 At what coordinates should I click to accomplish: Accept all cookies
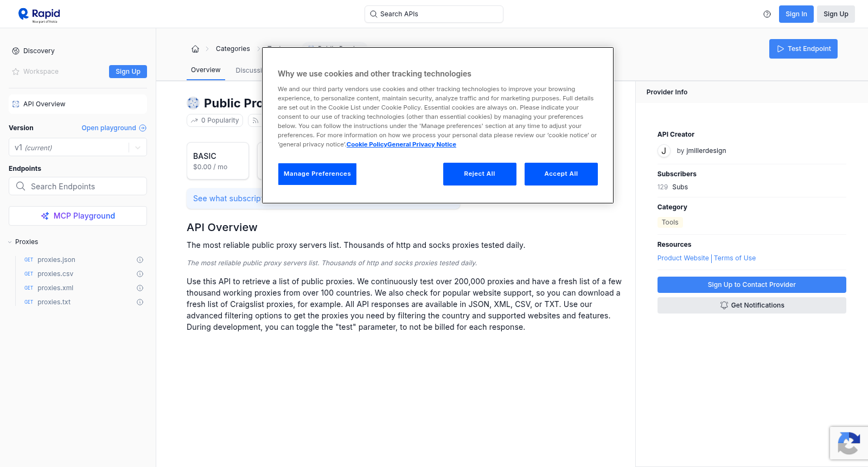(561, 174)
